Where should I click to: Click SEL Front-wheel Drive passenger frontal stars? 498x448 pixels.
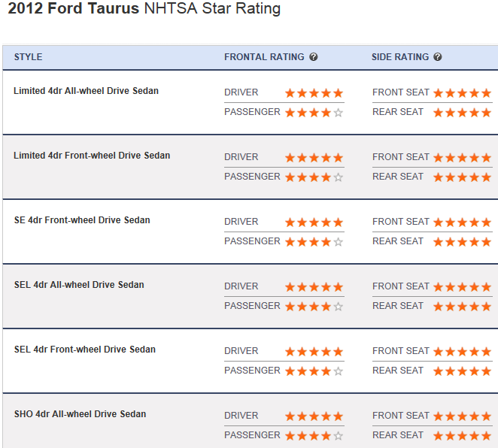point(314,371)
